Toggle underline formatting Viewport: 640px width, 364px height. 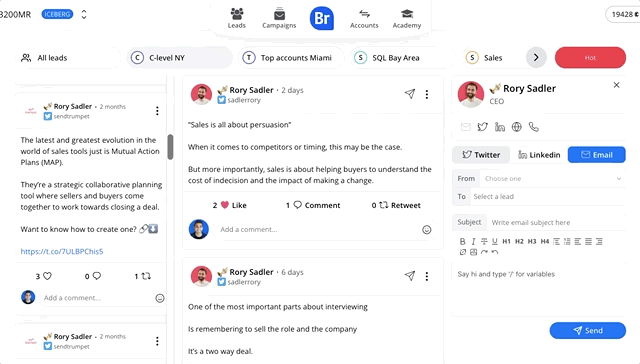[495, 241]
